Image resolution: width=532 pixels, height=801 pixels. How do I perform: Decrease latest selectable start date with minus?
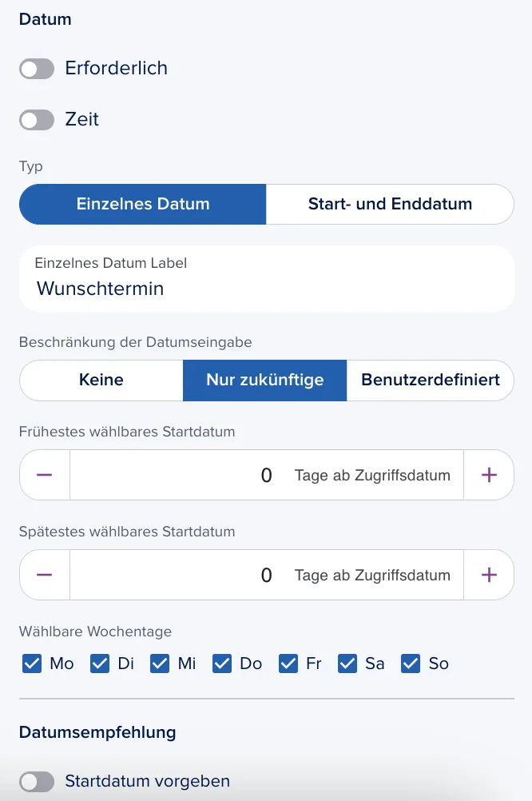tap(45, 575)
